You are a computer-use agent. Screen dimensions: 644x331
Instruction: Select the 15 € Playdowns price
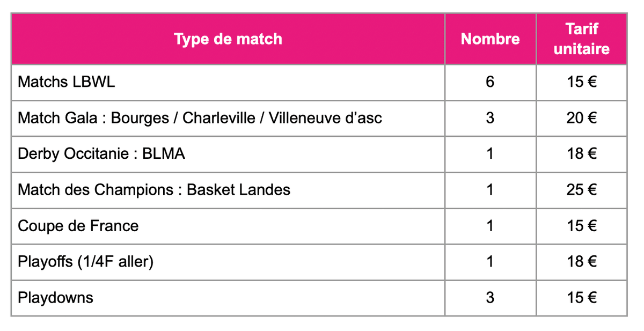(582, 298)
